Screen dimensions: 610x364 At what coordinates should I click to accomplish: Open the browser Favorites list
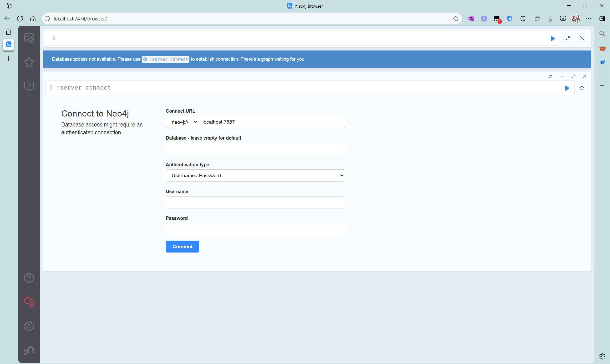point(537,19)
